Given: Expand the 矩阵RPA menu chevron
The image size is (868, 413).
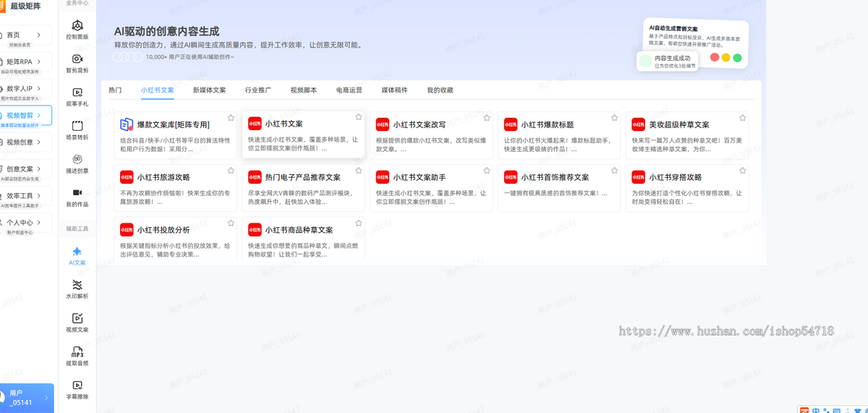Looking at the screenshot, I should pyautogui.click(x=40, y=62).
